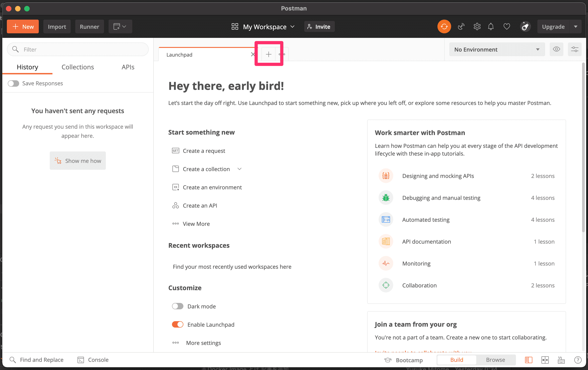
Task: Open the Automated testing icon
Action: coord(386,219)
